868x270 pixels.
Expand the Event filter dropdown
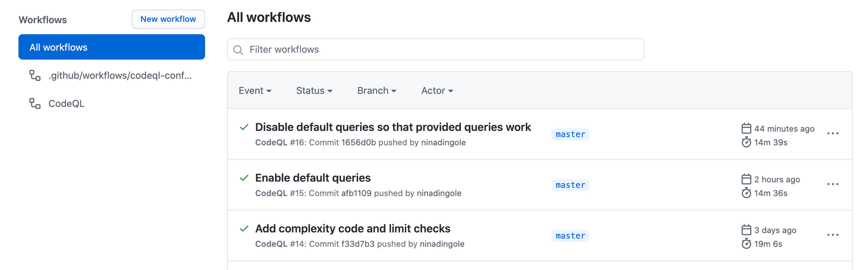click(x=255, y=91)
